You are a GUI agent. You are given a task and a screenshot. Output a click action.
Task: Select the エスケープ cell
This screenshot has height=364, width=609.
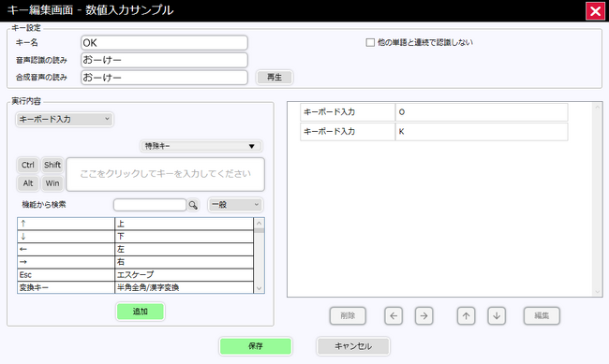(x=184, y=275)
